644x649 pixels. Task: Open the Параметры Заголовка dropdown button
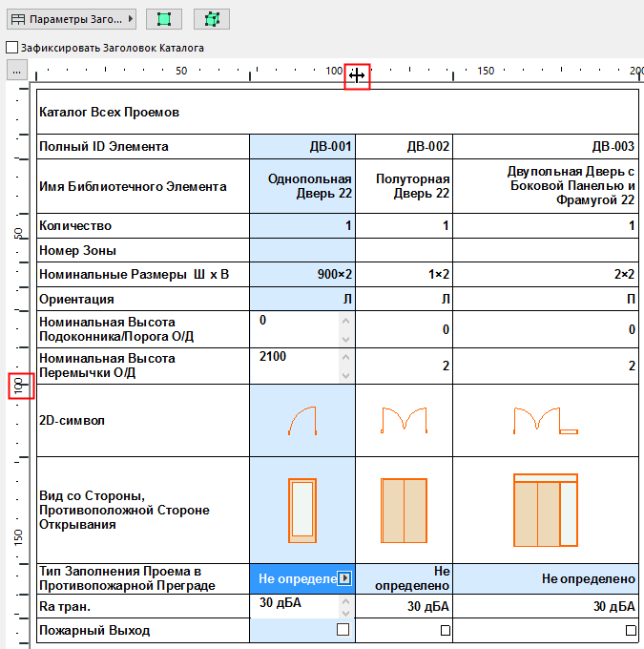[72, 19]
